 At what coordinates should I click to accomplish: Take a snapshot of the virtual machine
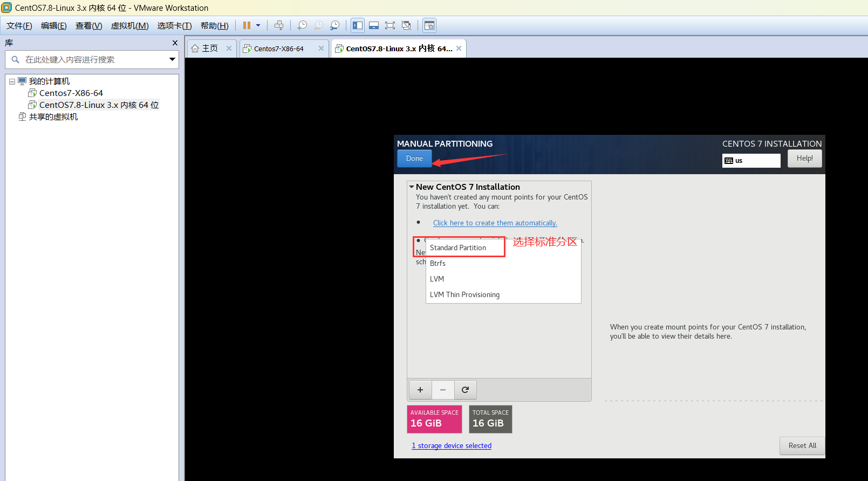click(x=302, y=25)
